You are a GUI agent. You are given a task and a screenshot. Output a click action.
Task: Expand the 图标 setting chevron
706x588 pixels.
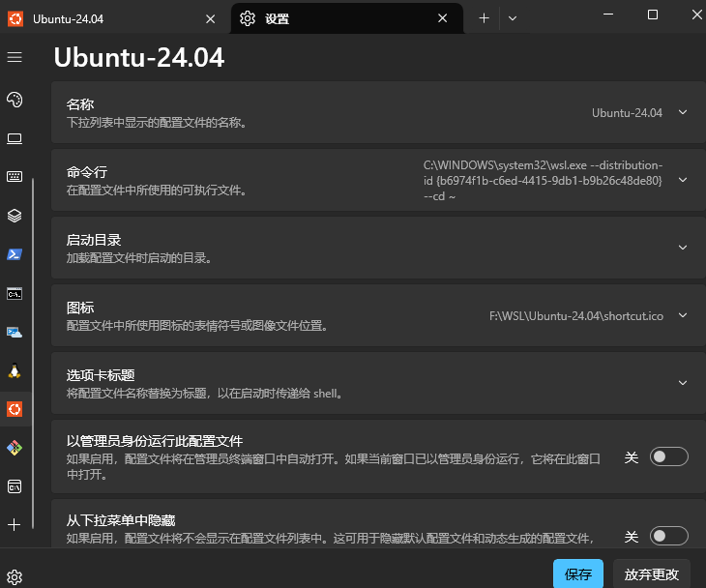683,315
